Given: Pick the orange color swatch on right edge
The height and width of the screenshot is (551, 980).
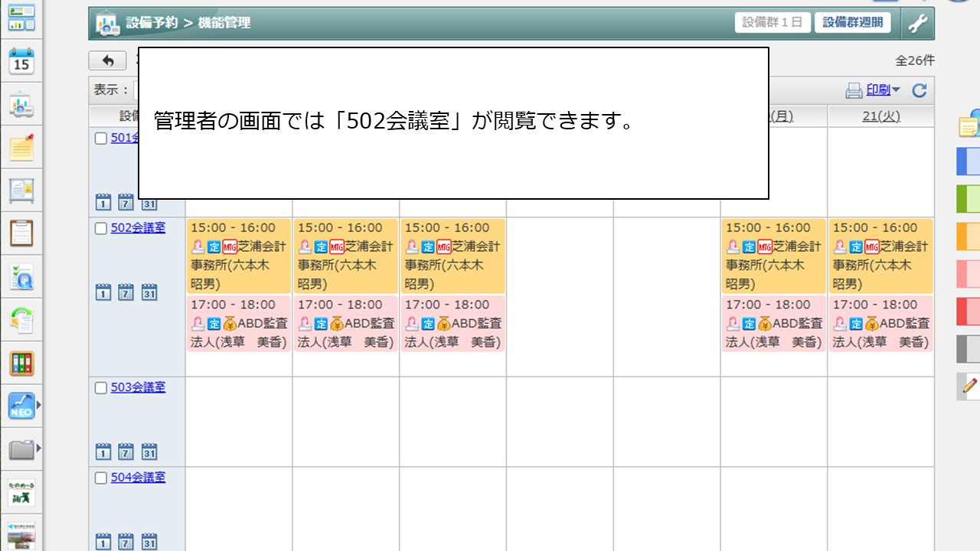Looking at the screenshot, I should coord(969,236).
